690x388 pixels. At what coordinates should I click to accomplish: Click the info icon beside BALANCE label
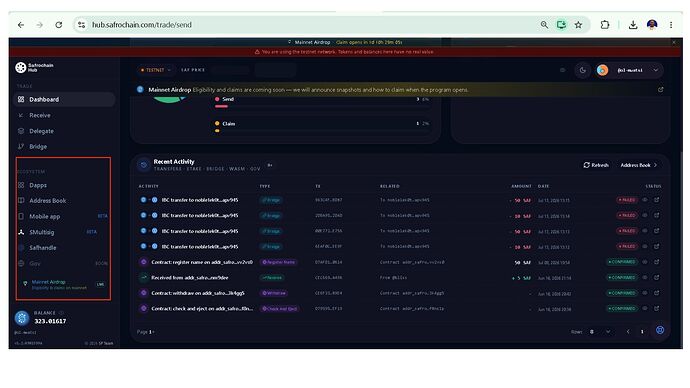62,313
